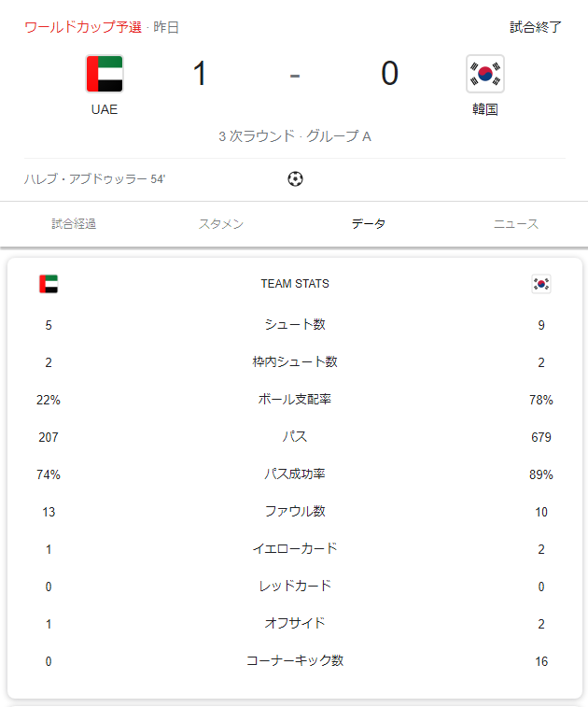Viewport: 588px width, 707px height.
Task: Click the ボール支配率 stat label
Action: [295, 400]
